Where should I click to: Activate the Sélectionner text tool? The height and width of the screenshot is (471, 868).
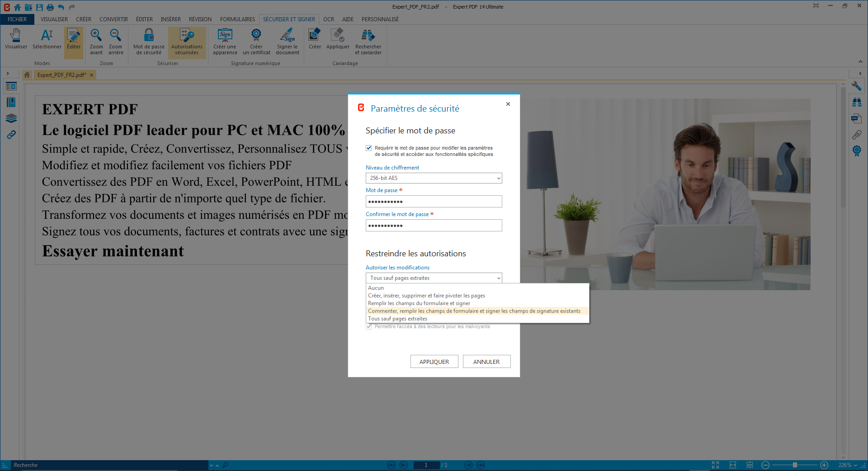point(47,39)
